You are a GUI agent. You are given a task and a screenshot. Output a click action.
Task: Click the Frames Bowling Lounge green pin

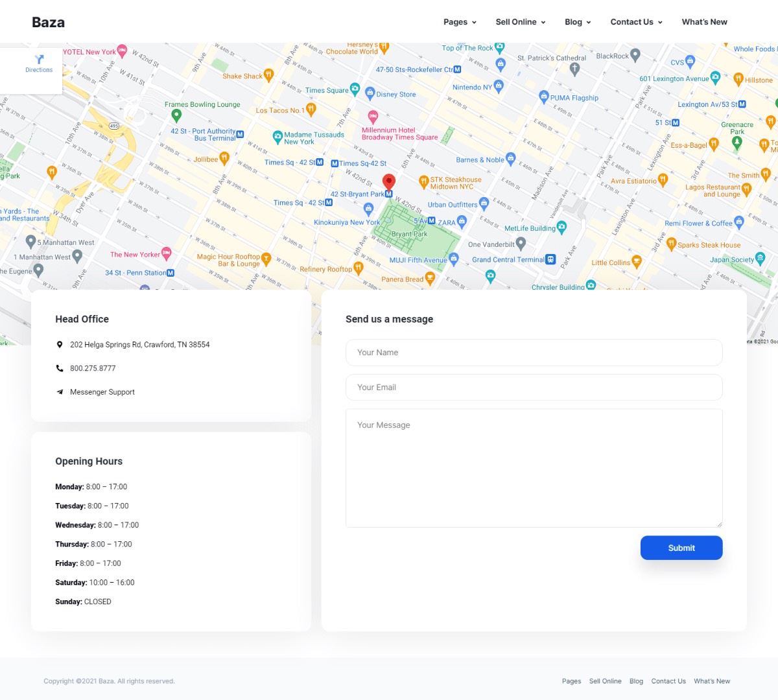click(176, 115)
